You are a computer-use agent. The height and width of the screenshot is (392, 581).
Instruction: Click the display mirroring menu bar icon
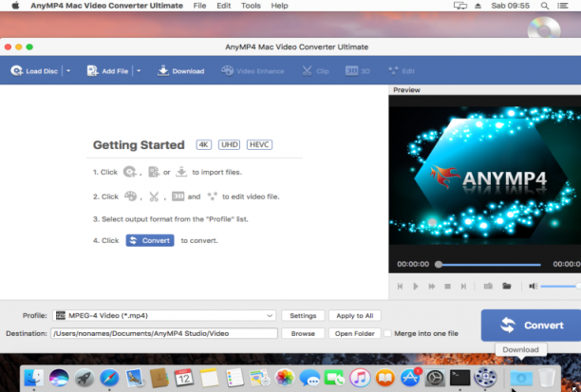459,6
